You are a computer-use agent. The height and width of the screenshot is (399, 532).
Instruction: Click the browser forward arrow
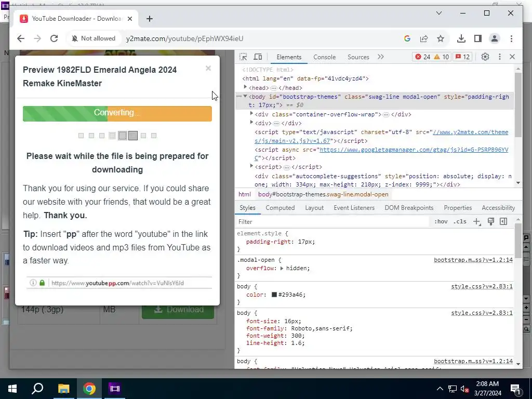pos(37,38)
